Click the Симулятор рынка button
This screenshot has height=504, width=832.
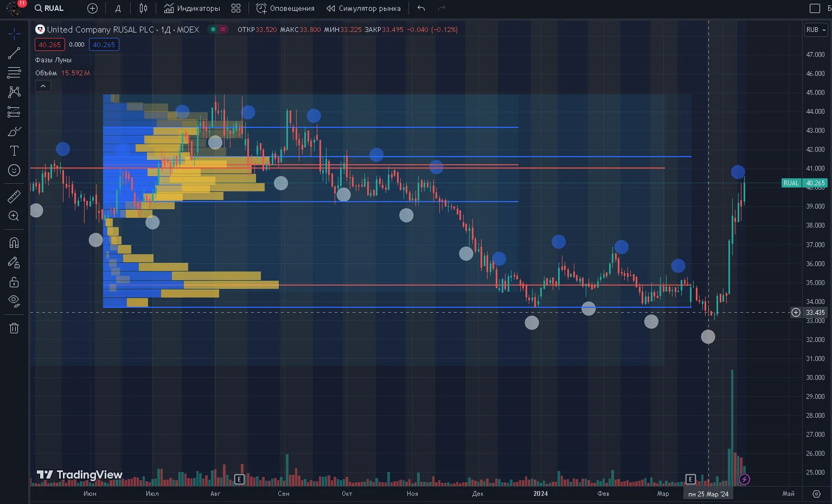click(364, 8)
